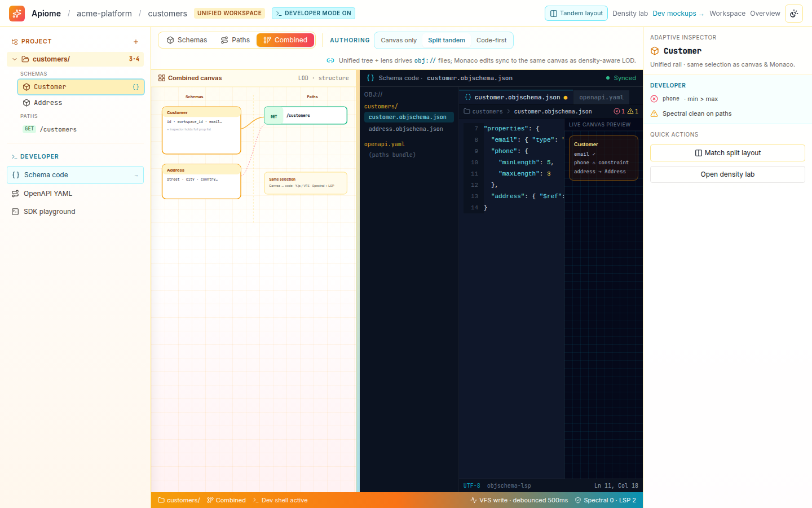Click the Customer cube icon in the inspector

[655, 51]
